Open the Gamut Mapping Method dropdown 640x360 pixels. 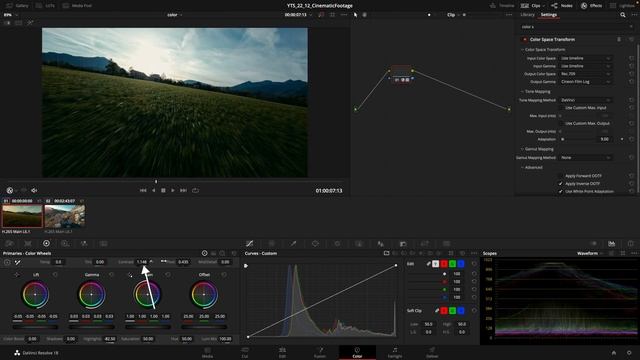[585, 158]
